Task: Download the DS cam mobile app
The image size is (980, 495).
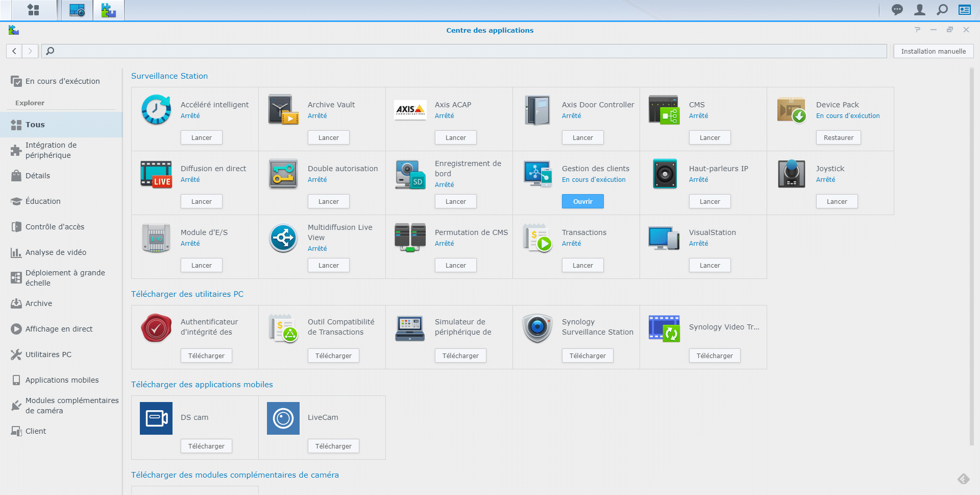Action: (x=206, y=446)
